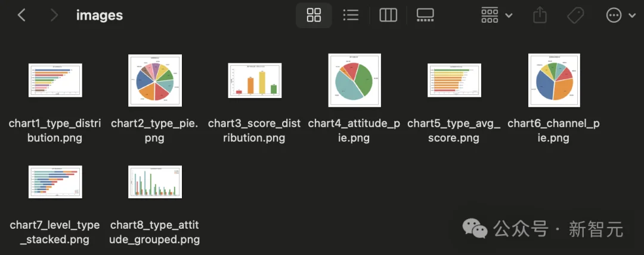Click the forward navigation chevron
Viewport: 644px width, 255px height.
[54, 16]
